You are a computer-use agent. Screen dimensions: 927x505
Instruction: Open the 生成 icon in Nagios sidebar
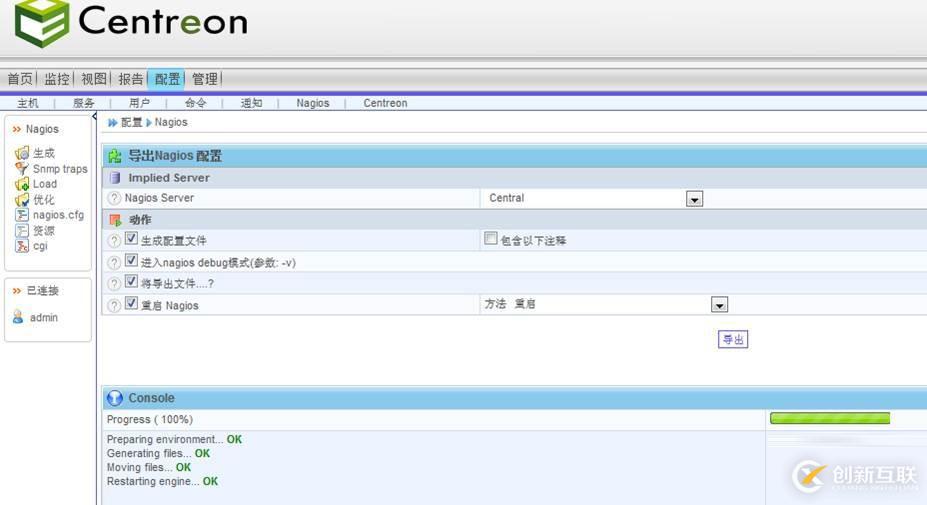pos(22,153)
